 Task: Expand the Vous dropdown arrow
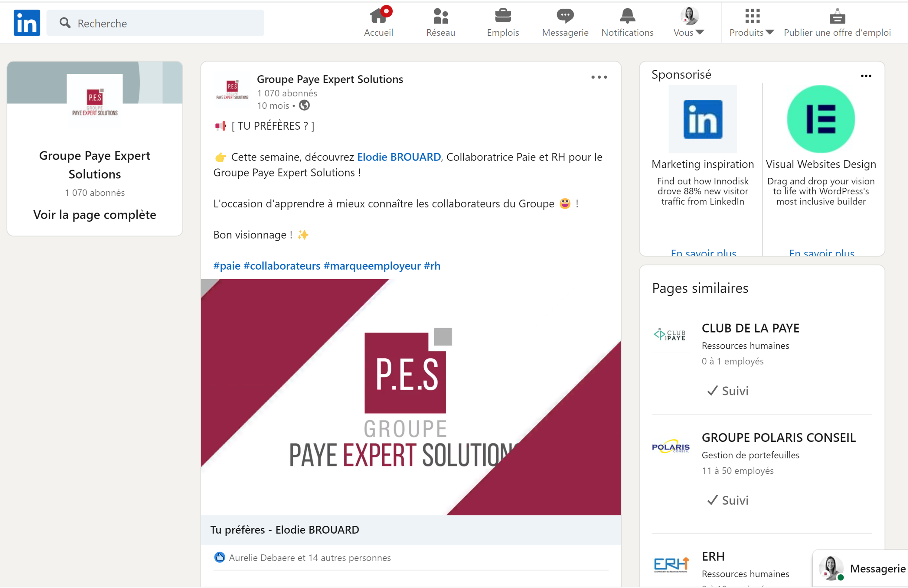pyautogui.click(x=700, y=32)
